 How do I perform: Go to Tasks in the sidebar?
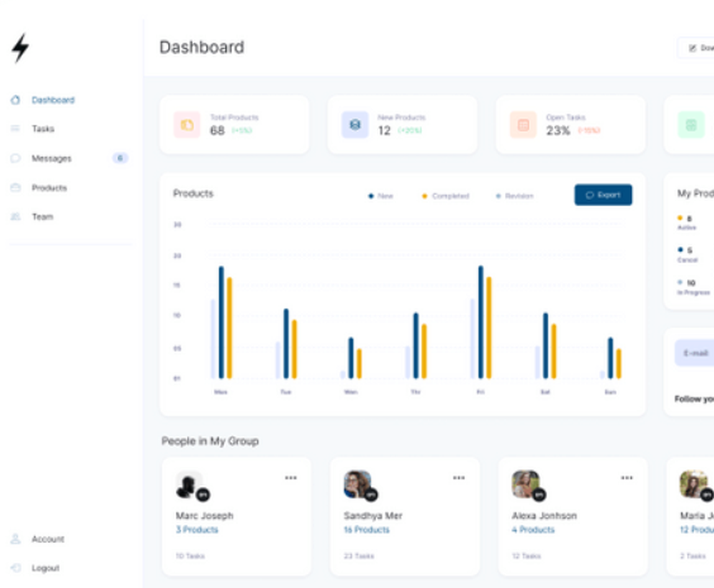tap(43, 128)
